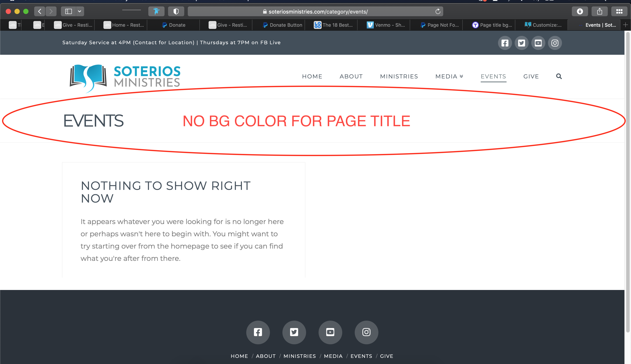Click the site search magnifier icon
Image resolution: width=631 pixels, height=364 pixels.
(559, 76)
